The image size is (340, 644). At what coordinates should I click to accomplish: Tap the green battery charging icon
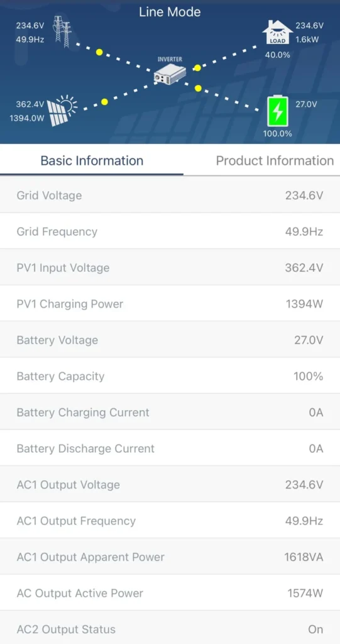278,111
